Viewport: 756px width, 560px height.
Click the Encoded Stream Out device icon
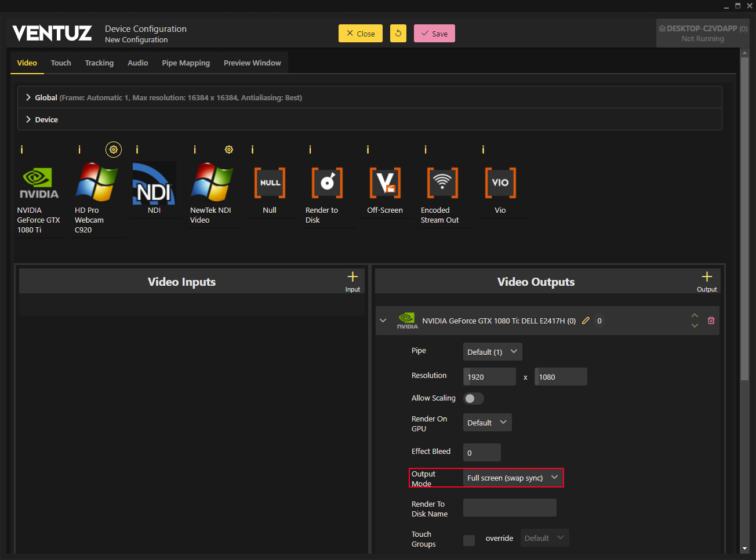(442, 183)
